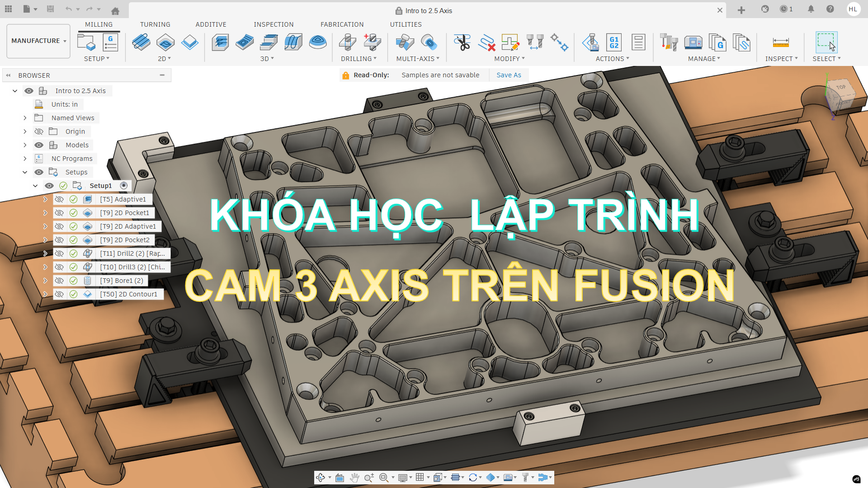The image size is (868, 488).
Task: Switch to the MILLING tab
Action: [99, 24]
